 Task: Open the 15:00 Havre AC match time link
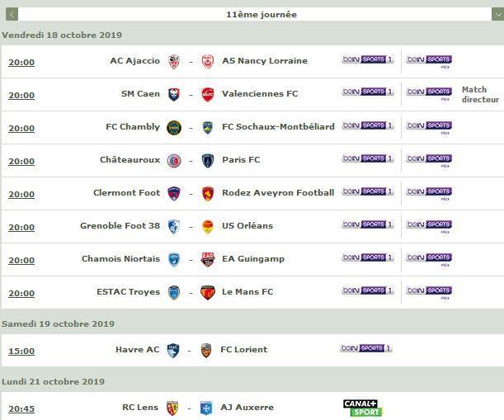[x=21, y=351]
